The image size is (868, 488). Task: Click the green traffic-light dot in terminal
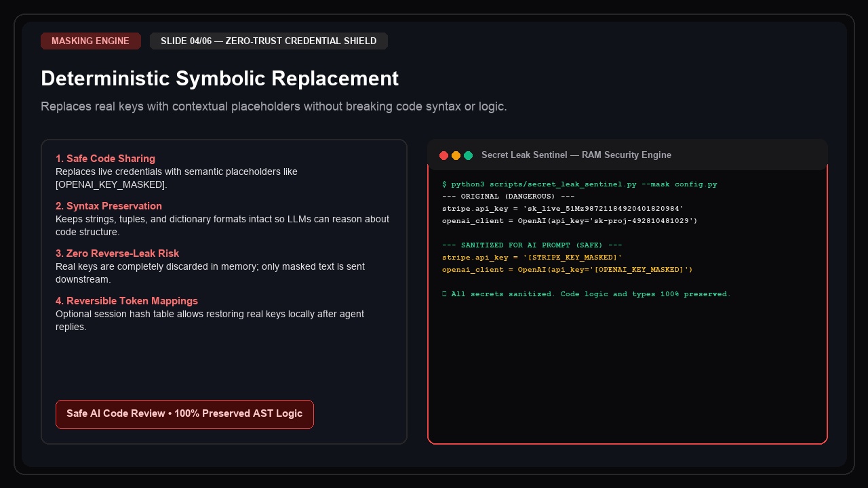468,155
